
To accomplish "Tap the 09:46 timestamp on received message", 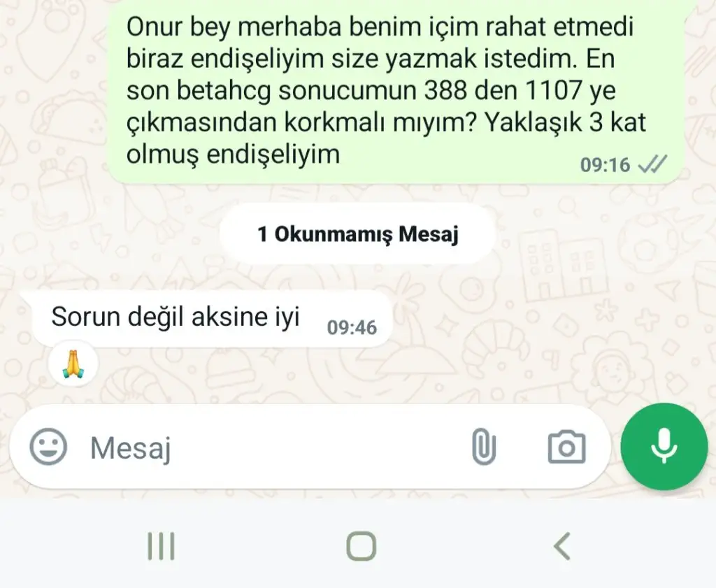I will pos(352,327).
